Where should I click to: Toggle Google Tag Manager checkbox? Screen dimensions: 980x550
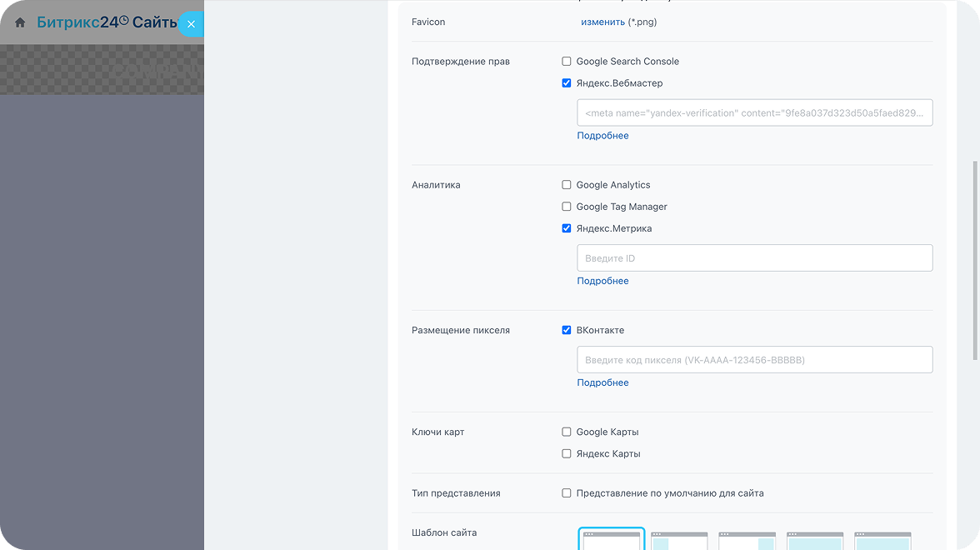(567, 207)
